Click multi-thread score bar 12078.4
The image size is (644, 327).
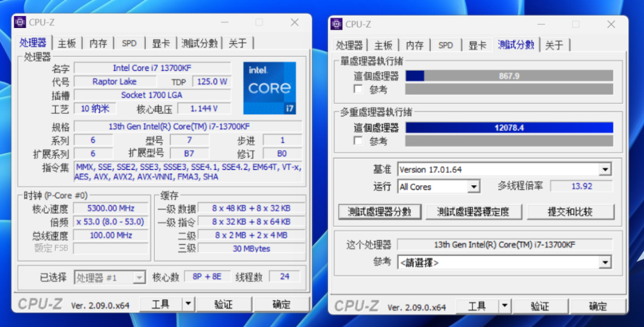(x=509, y=127)
